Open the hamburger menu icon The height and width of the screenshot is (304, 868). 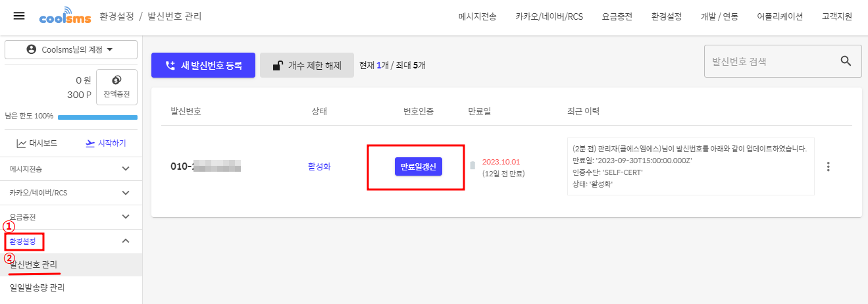19,16
